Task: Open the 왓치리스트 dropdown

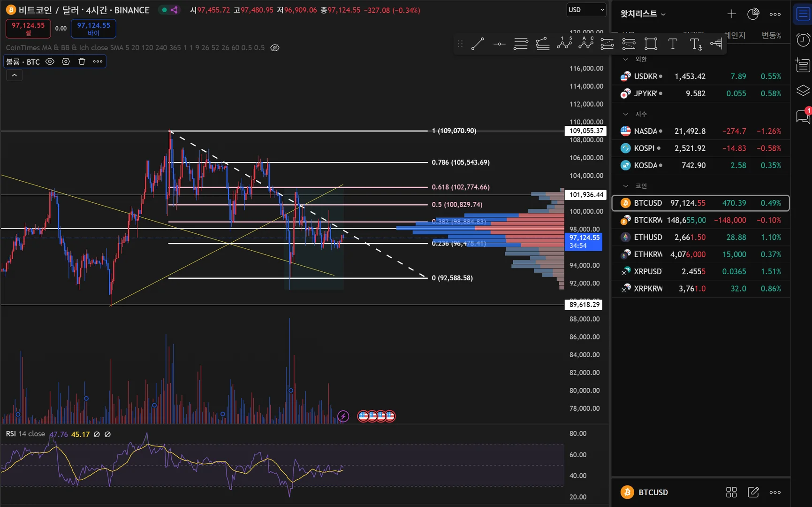Action: point(643,14)
